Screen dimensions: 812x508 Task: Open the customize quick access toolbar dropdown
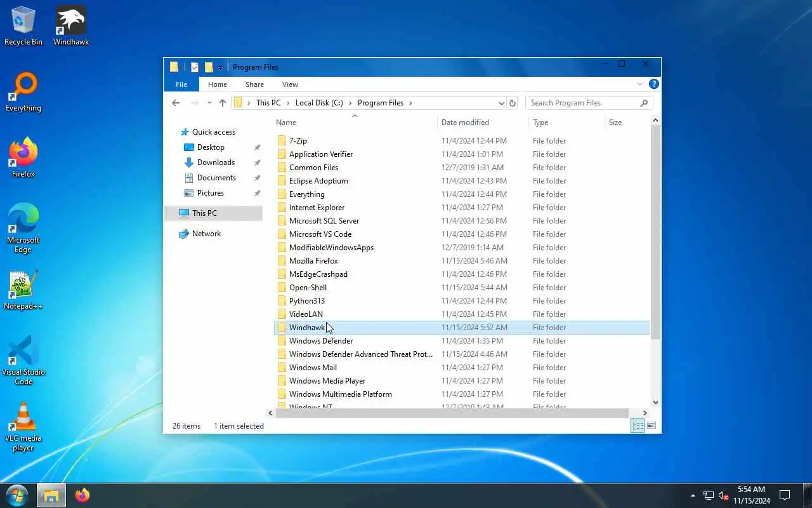coord(221,67)
